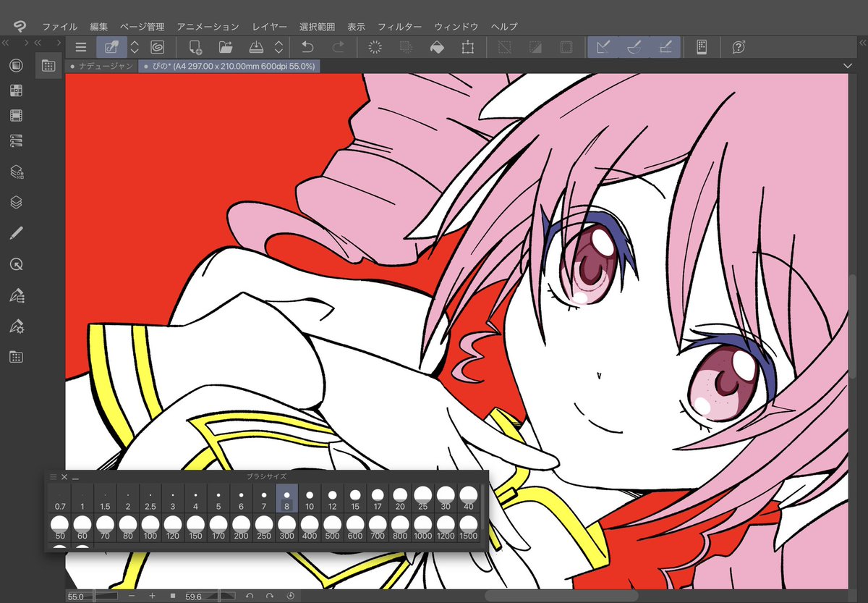Screen dimensions: 868x603
Task: Click the Invert Selection icon
Action: click(536, 47)
